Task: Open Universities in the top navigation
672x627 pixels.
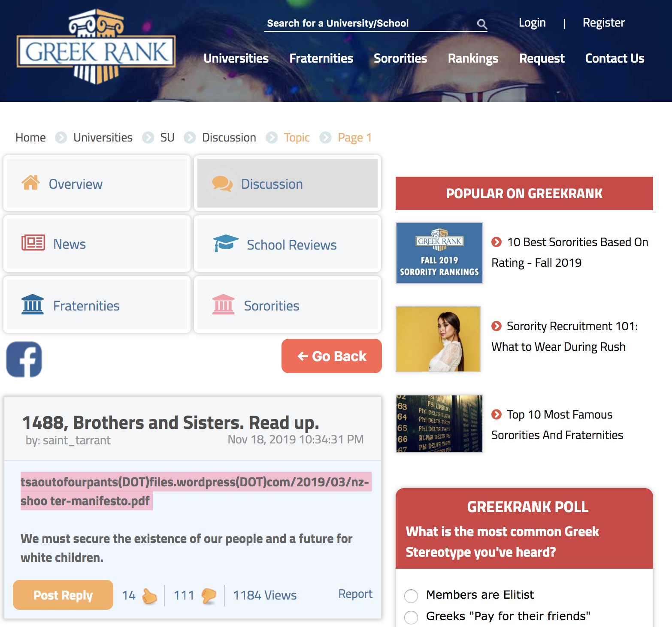Action: point(236,58)
